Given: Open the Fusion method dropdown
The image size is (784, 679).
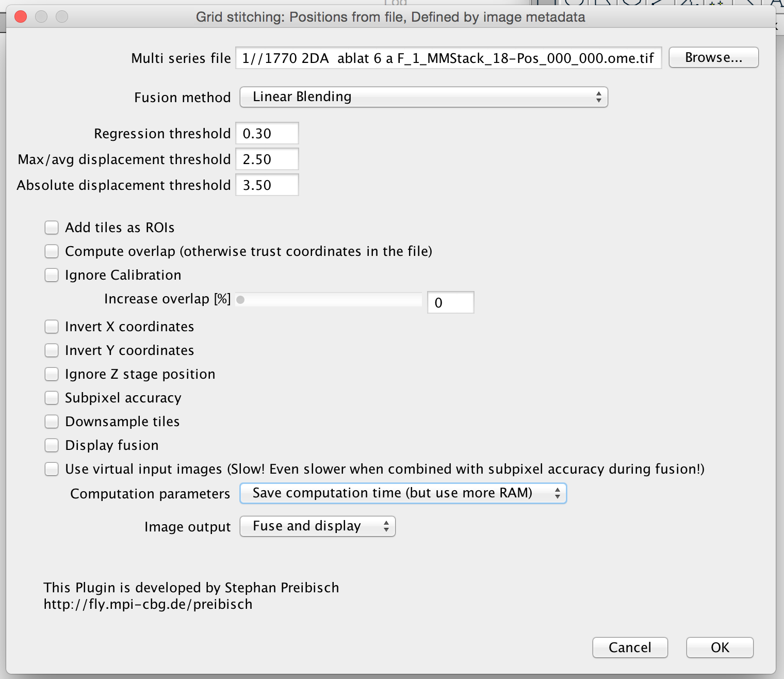Looking at the screenshot, I should (x=423, y=97).
